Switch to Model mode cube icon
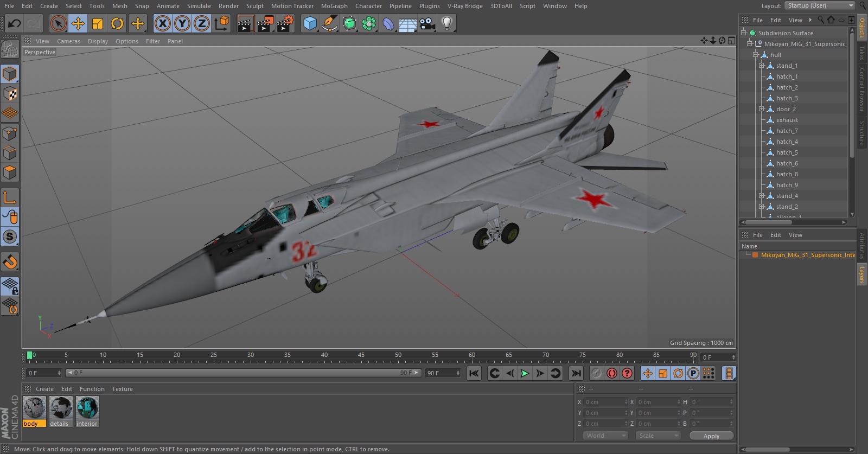 [x=10, y=74]
